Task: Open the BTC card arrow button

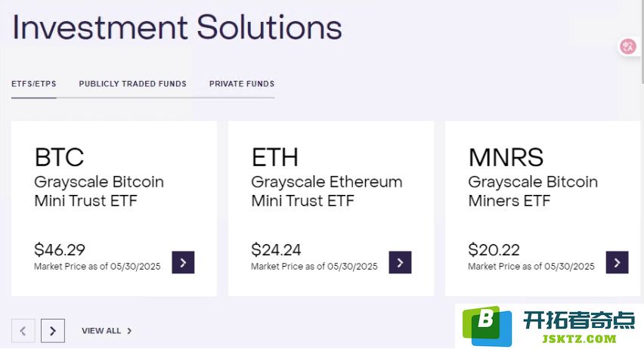Action: [183, 262]
